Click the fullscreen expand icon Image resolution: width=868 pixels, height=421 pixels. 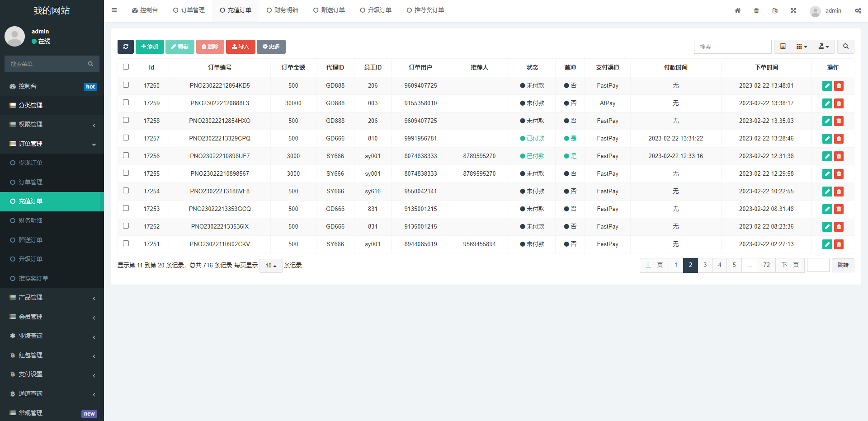coord(793,10)
